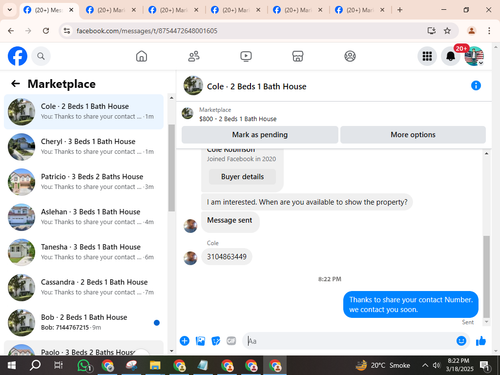
Task: Click the chat header listing thumbnail
Action: tap(193, 86)
